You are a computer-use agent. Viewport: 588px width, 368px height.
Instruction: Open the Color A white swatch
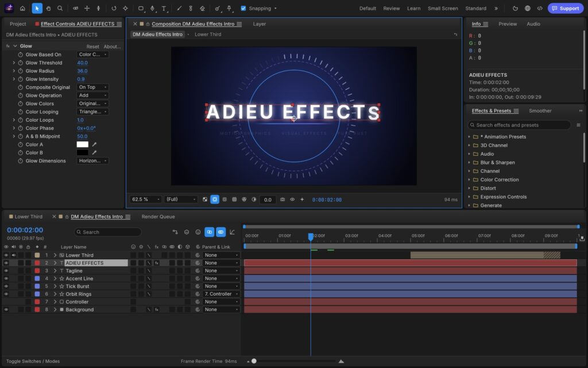point(83,144)
